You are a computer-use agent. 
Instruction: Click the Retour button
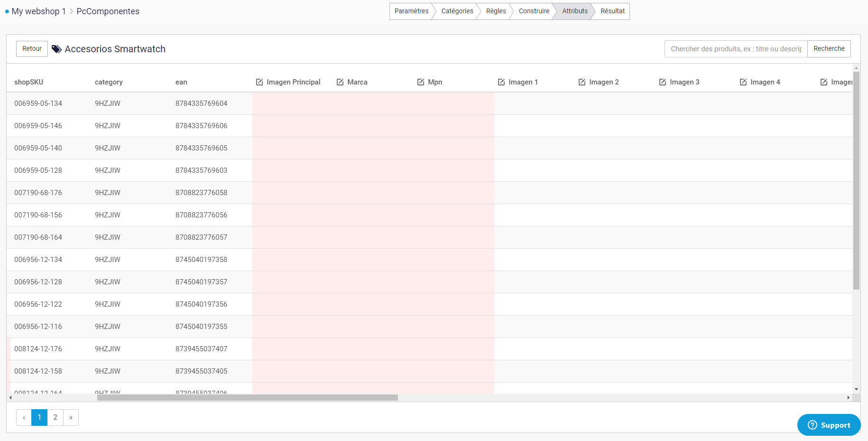tap(32, 49)
